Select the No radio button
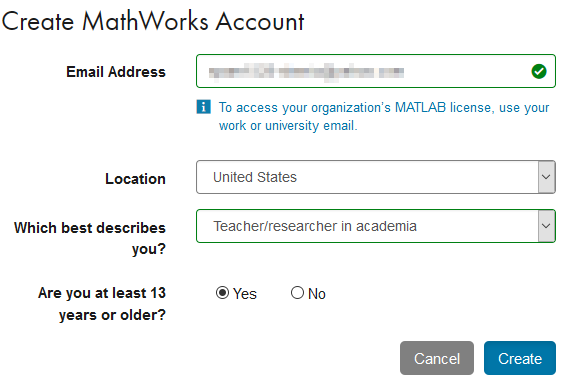 (x=297, y=293)
